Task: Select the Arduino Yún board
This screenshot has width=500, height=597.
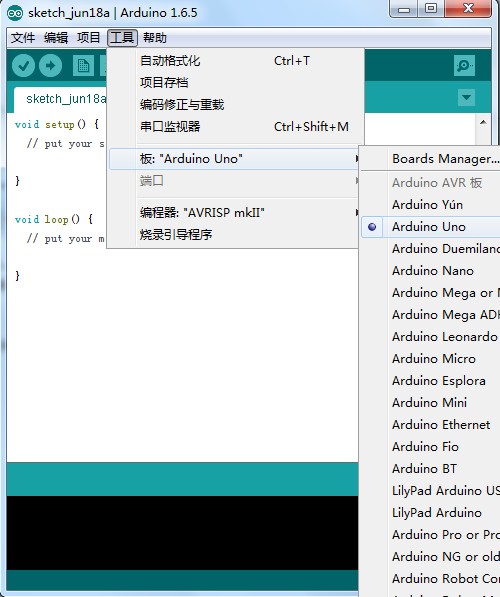Action: [x=430, y=205]
